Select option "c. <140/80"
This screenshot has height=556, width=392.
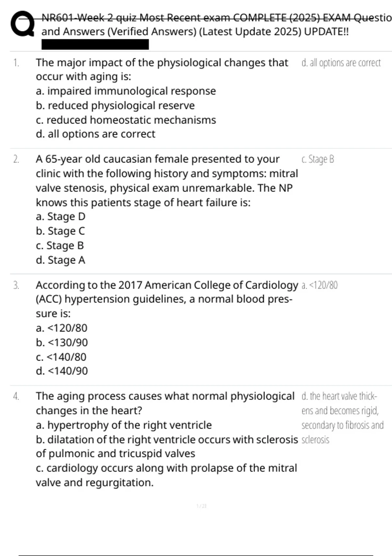click(61, 357)
